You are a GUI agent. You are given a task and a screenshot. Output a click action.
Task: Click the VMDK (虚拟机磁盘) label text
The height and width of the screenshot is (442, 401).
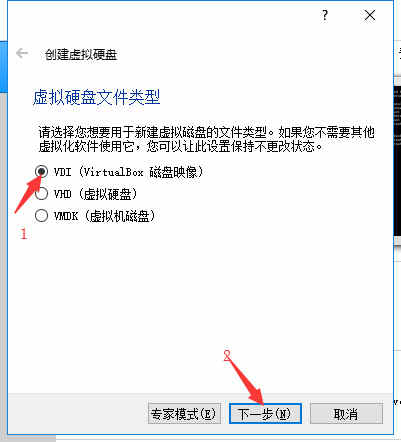pyautogui.click(x=105, y=216)
